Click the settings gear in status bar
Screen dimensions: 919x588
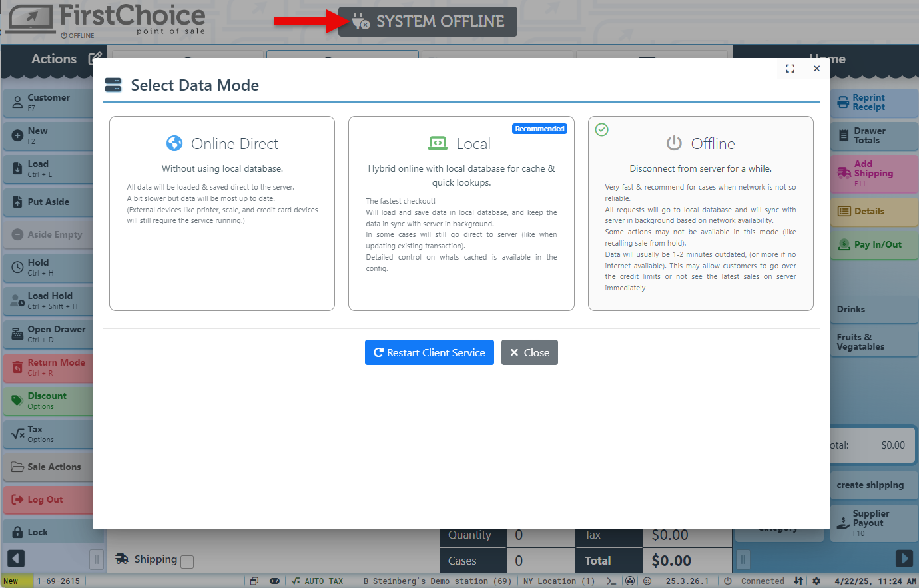pyautogui.click(x=816, y=581)
